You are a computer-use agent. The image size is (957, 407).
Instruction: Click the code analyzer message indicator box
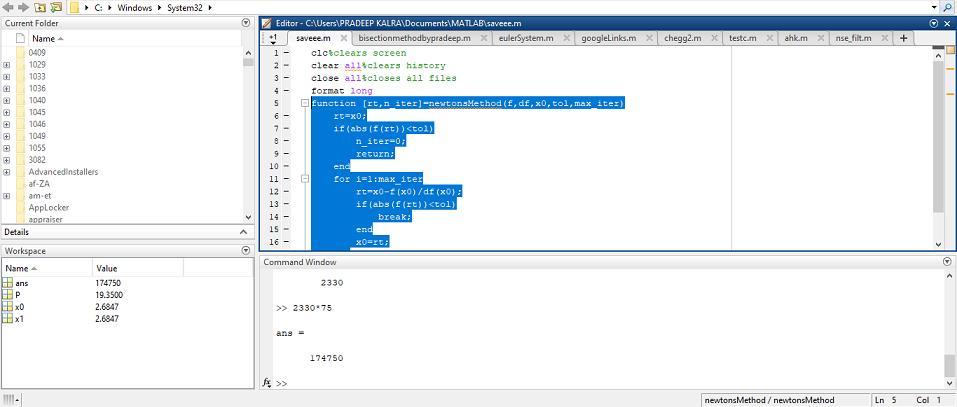tap(950, 51)
